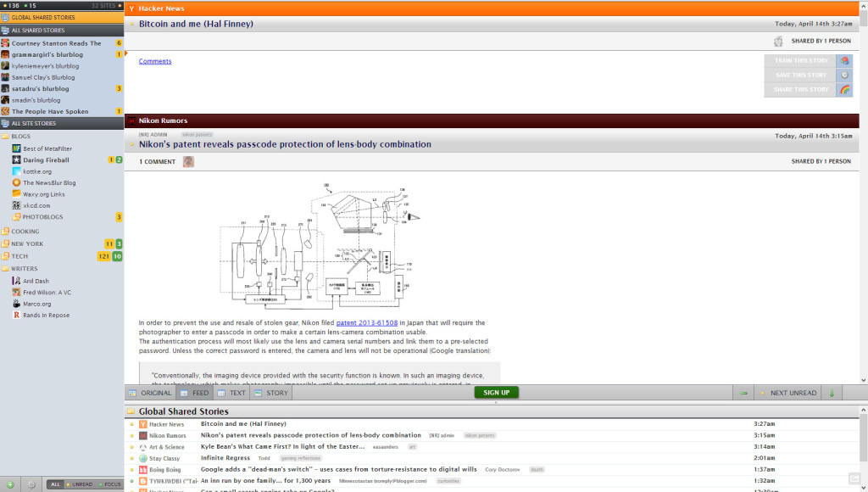Open Courtney Stanton Reads The blurblog
868x492 pixels.
coord(62,43)
